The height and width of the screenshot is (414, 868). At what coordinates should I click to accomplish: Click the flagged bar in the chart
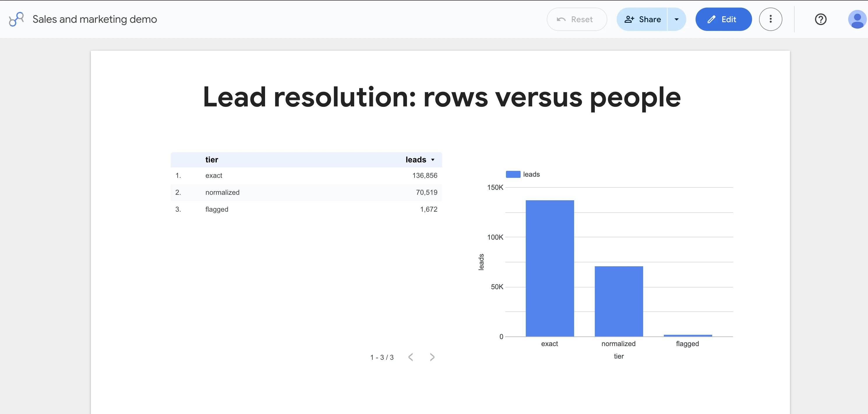pyautogui.click(x=688, y=335)
